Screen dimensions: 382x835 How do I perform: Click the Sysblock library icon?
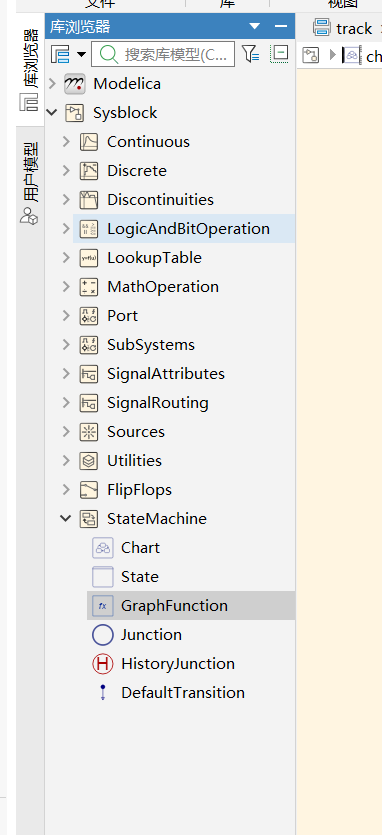point(75,113)
